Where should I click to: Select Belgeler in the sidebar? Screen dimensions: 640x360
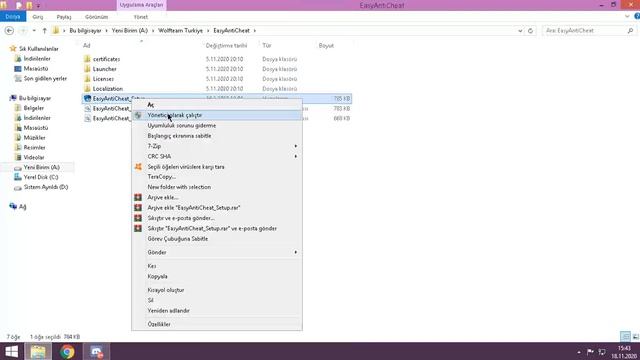(33, 108)
